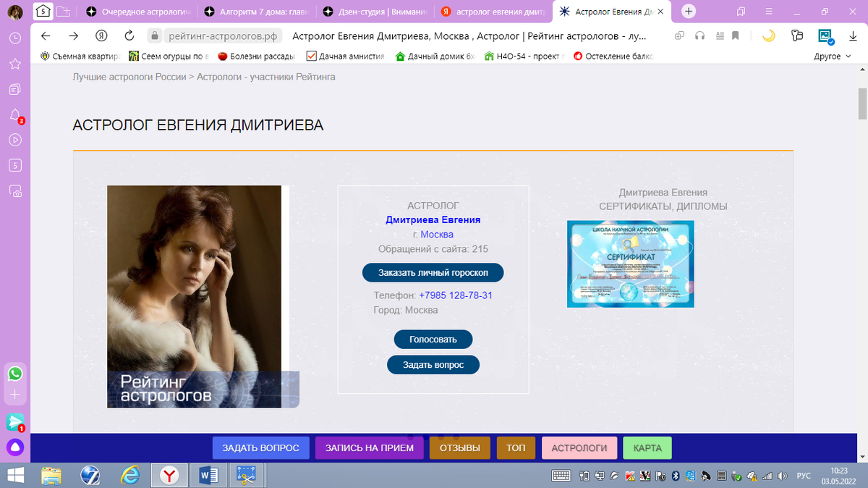Open the certificate thumbnail image
This screenshot has width=868, height=488.
[x=630, y=264]
